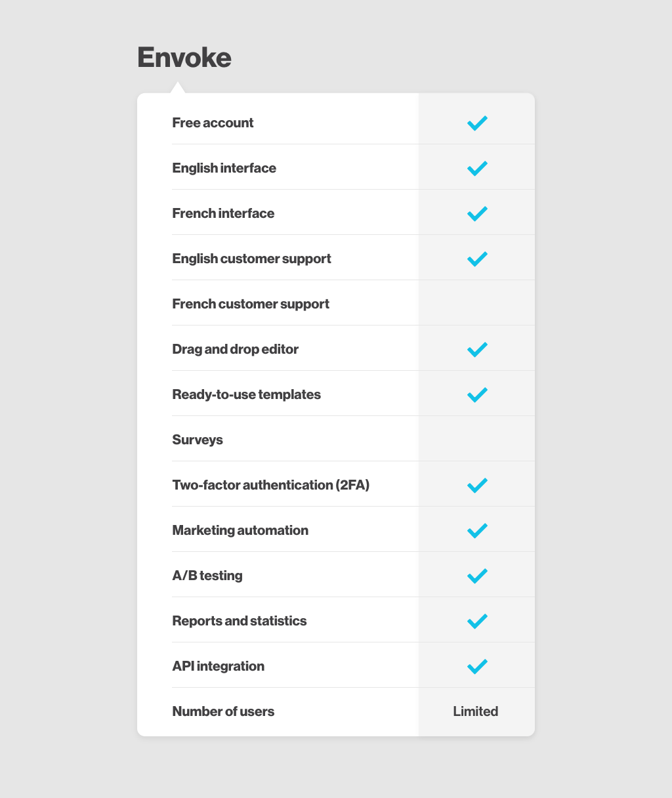Click the Drag and drop editor checkmark

[x=477, y=349]
